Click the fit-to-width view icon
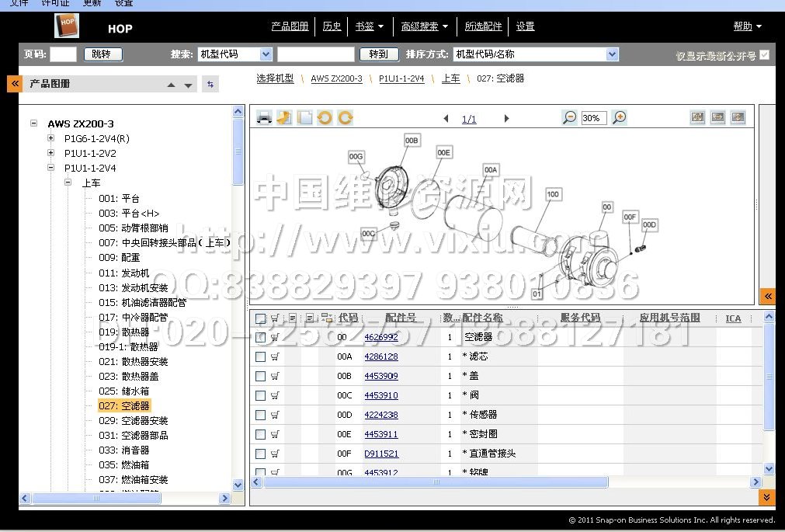 (x=717, y=117)
